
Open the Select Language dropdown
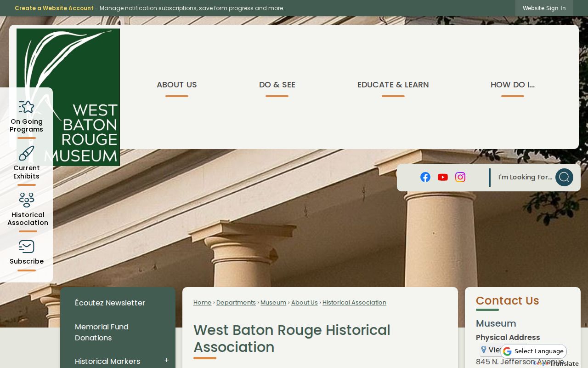[x=534, y=351]
